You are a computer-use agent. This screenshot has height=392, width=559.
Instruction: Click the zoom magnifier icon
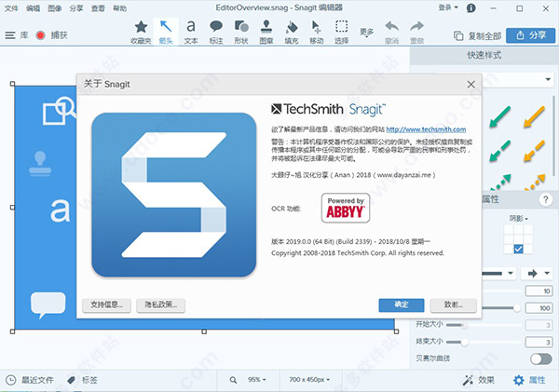233,380
